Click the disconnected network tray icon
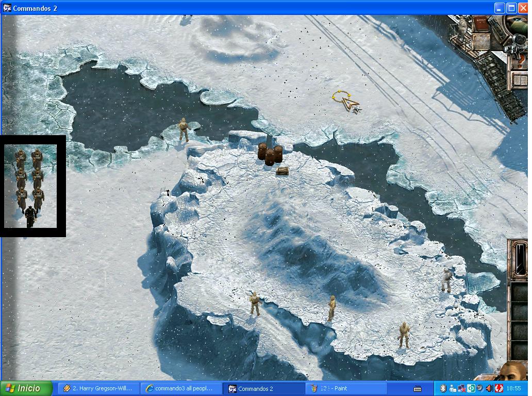The width and height of the screenshot is (532, 396). click(x=462, y=388)
